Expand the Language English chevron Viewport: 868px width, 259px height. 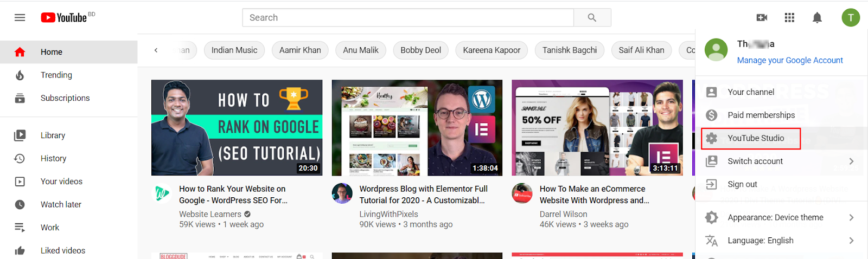coord(851,241)
